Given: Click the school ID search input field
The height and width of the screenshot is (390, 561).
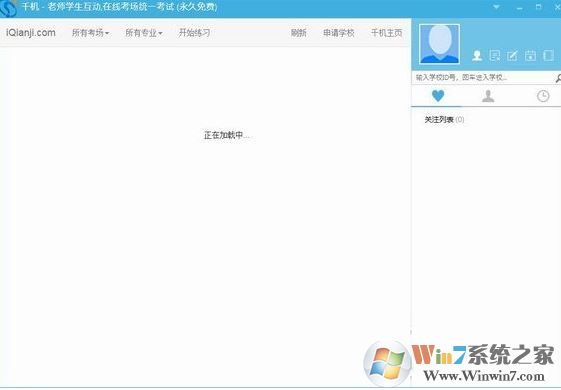Looking at the screenshot, I should click(483, 77).
